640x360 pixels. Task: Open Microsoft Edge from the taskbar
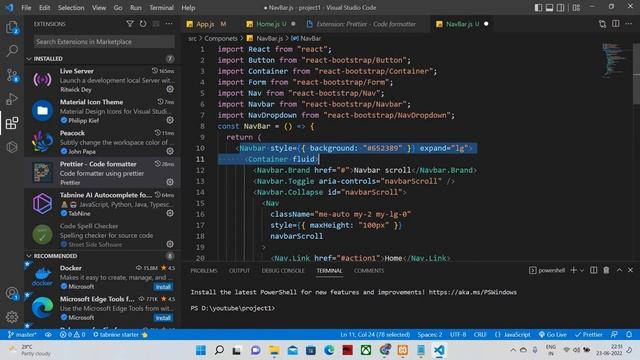(x=329, y=350)
